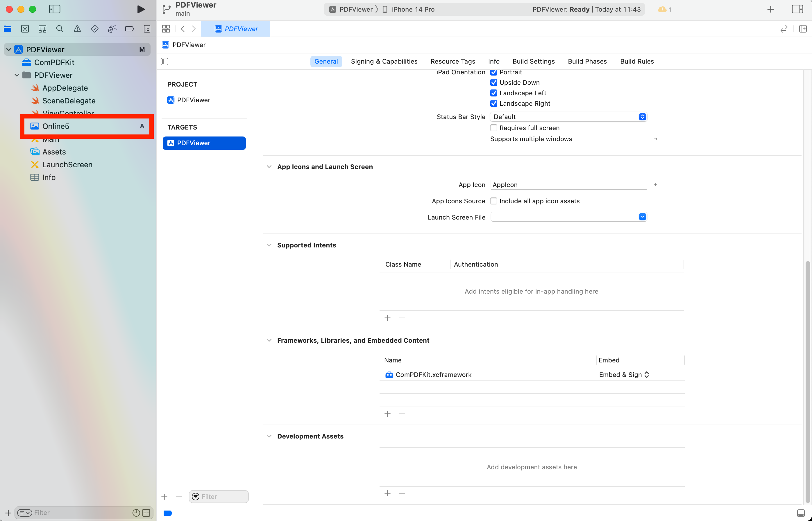Open the Breakpoint navigator icon

tap(129, 29)
